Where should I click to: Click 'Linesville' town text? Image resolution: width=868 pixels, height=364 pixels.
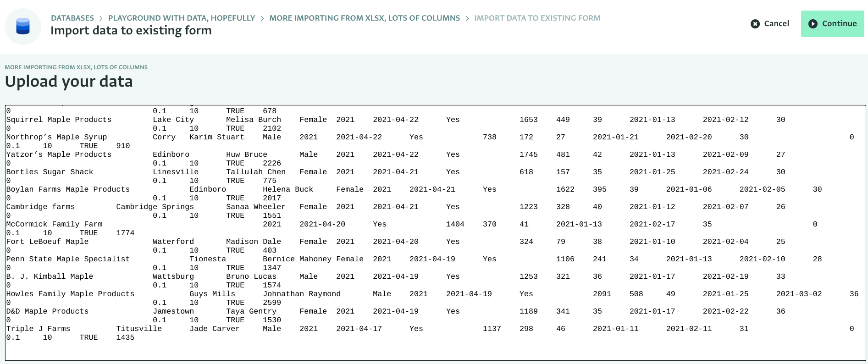click(176, 172)
